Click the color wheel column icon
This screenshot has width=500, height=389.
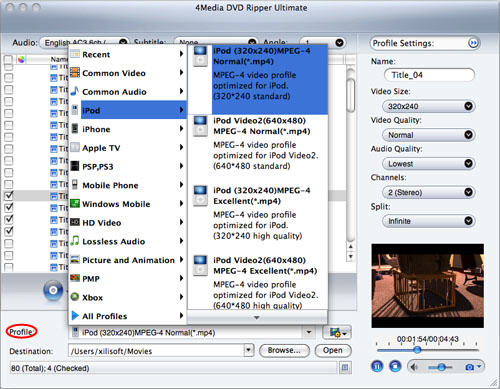(21, 59)
